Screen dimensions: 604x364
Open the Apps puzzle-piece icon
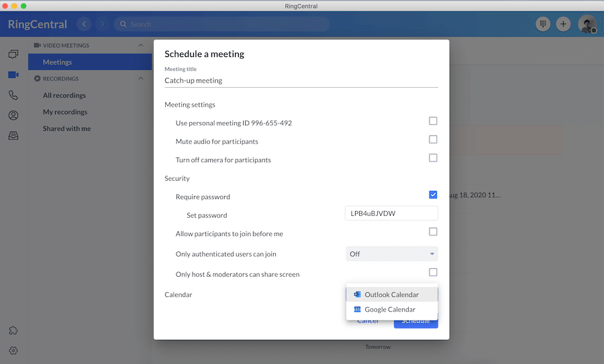[13, 330]
